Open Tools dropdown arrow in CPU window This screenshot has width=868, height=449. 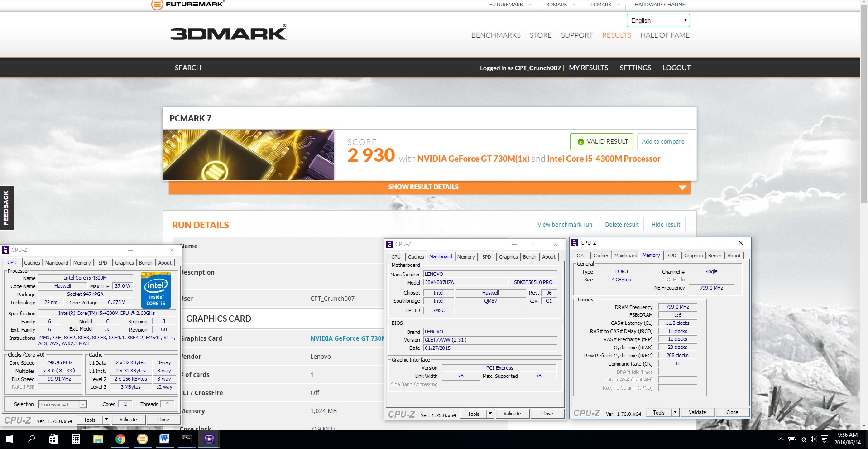coord(106,420)
